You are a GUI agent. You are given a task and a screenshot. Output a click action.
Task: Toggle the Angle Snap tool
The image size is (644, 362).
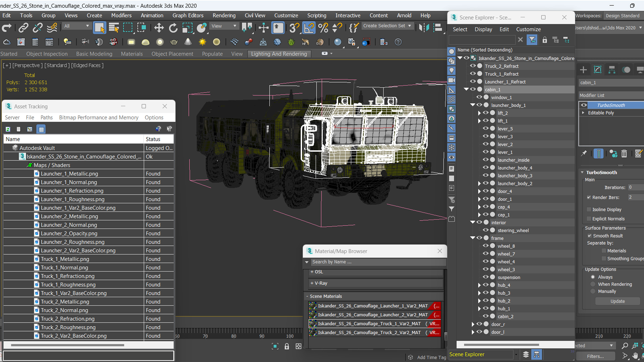(309, 28)
